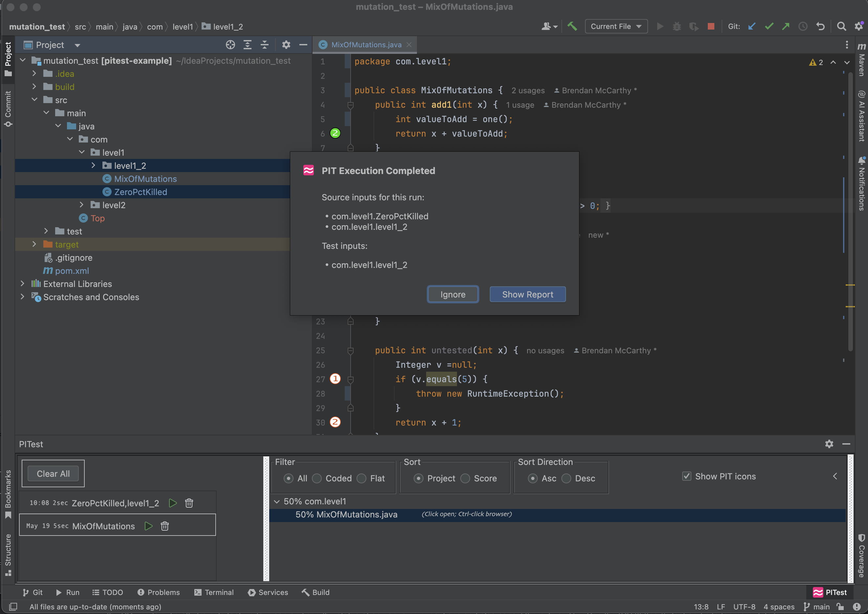Click the UTF-8 encoding in status bar
Image resolution: width=868 pixels, height=614 pixels.
click(x=744, y=607)
